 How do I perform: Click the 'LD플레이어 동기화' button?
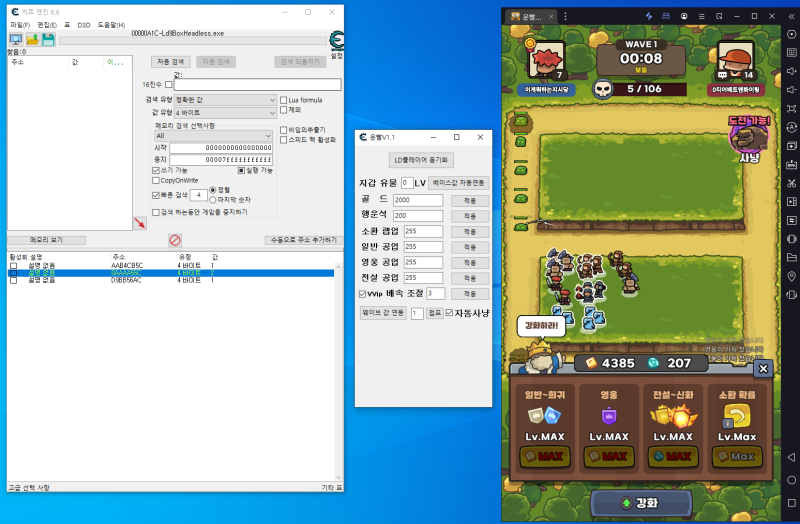[422, 160]
